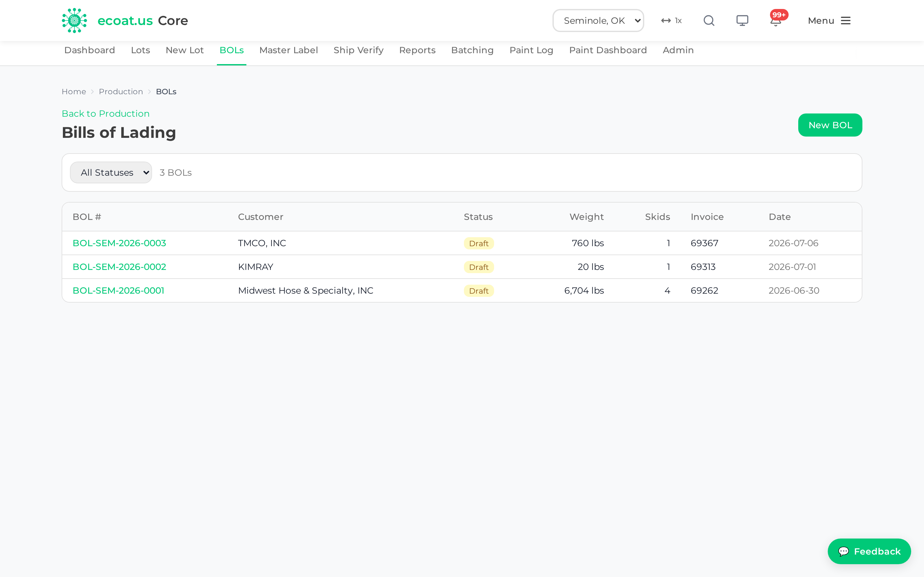Expand the Seminole, OK location dropdown

[x=598, y=21]
